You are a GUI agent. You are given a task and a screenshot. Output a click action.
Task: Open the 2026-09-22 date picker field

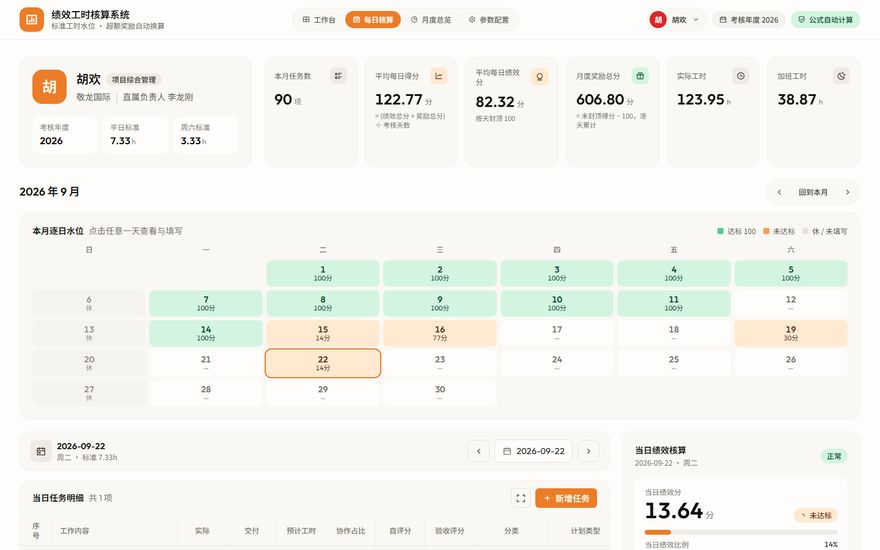point(533,451)
